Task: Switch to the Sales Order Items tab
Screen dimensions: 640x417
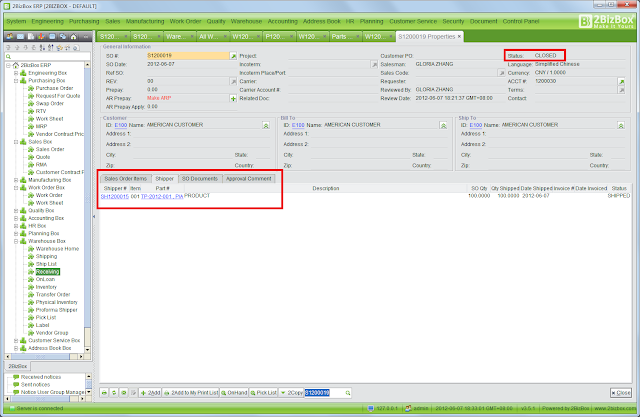Action: click(125, 179)
